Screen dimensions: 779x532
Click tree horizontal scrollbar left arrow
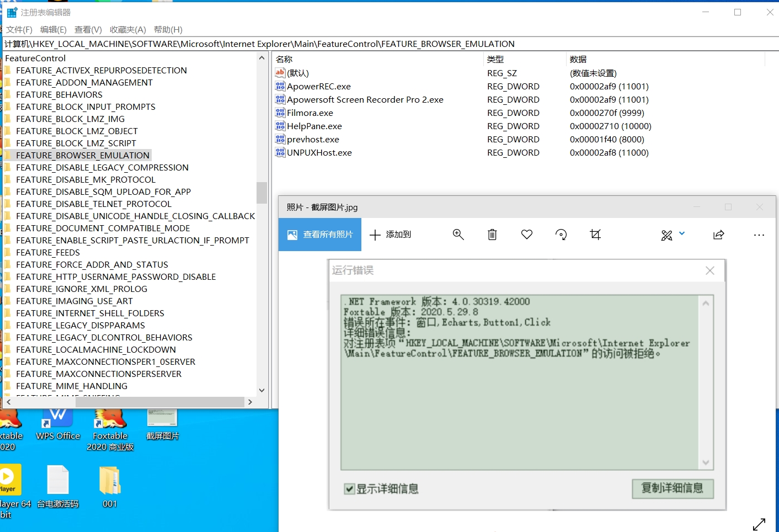(8, 402)
